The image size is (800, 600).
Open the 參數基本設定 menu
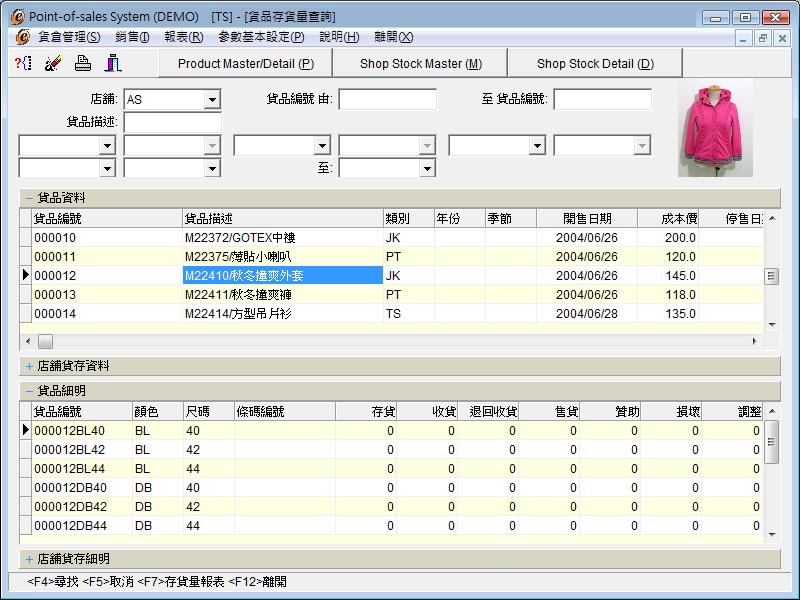pyautogui.click(x=260, y=37)
